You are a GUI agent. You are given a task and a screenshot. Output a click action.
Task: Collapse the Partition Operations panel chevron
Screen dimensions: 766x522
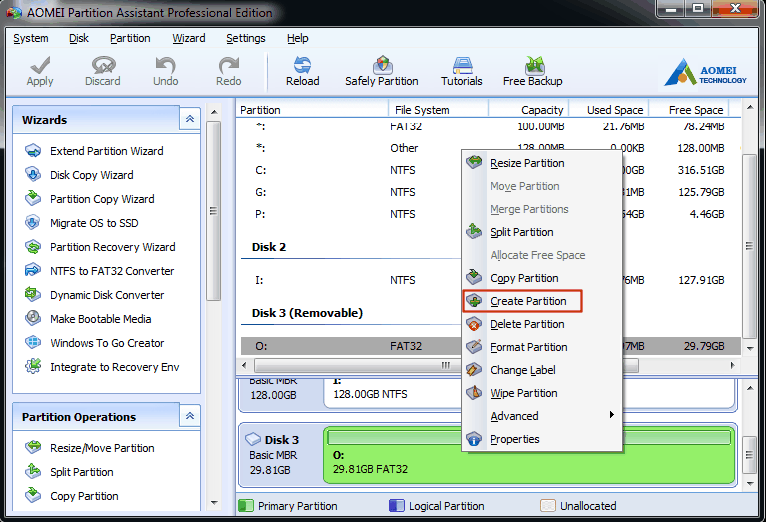190,416
